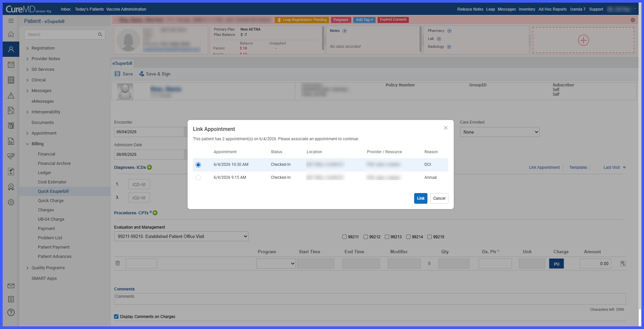Viewport: 644px width, 329px height.
Task: Expand the Quality Programs node
Action: (27, 268)
